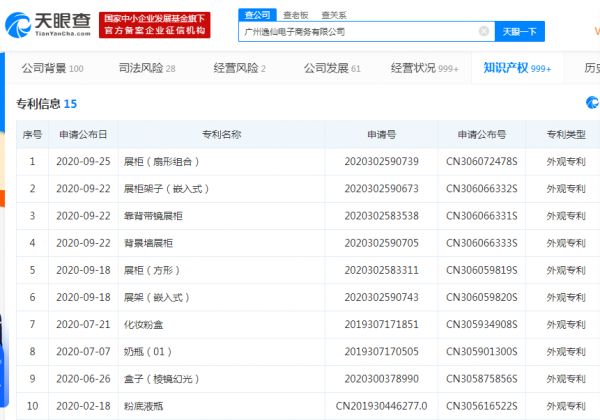This screenshot has height=420, width=600.
Task: Click the 粉底液瓶 patent entry
Action: pos(143,407)
